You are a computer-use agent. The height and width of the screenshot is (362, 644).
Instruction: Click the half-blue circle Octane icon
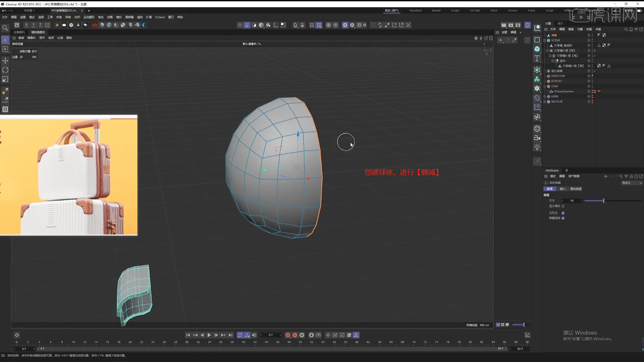(x=144, y=25)
